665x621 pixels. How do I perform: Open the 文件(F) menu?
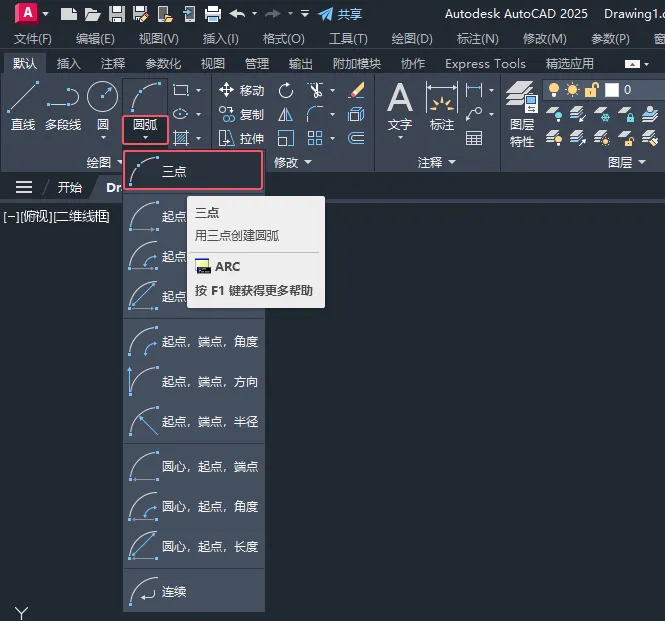click(x=33, y=38)
